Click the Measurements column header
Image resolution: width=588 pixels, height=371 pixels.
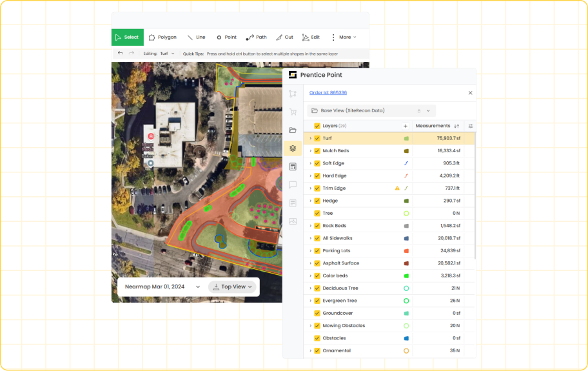click(433, 126)
